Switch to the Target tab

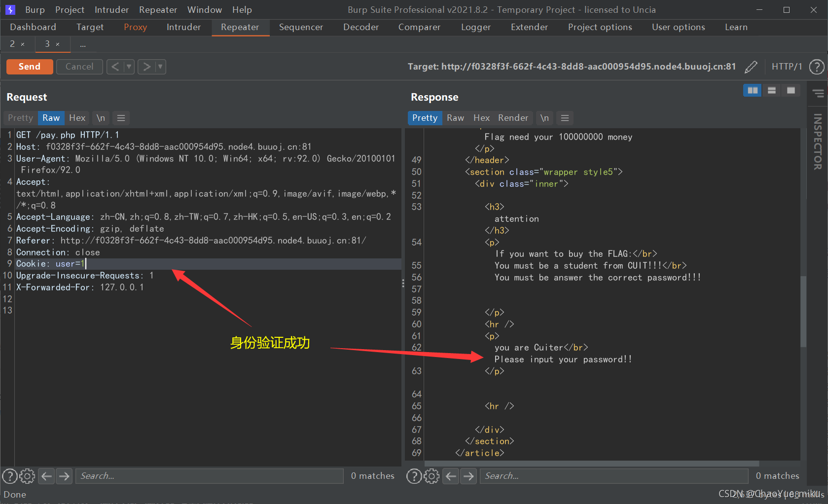point(90,27)
